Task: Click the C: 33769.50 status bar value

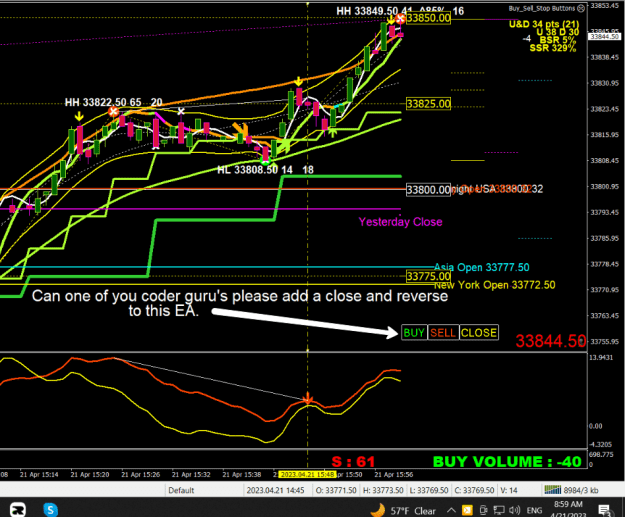Action: point(475,490)
